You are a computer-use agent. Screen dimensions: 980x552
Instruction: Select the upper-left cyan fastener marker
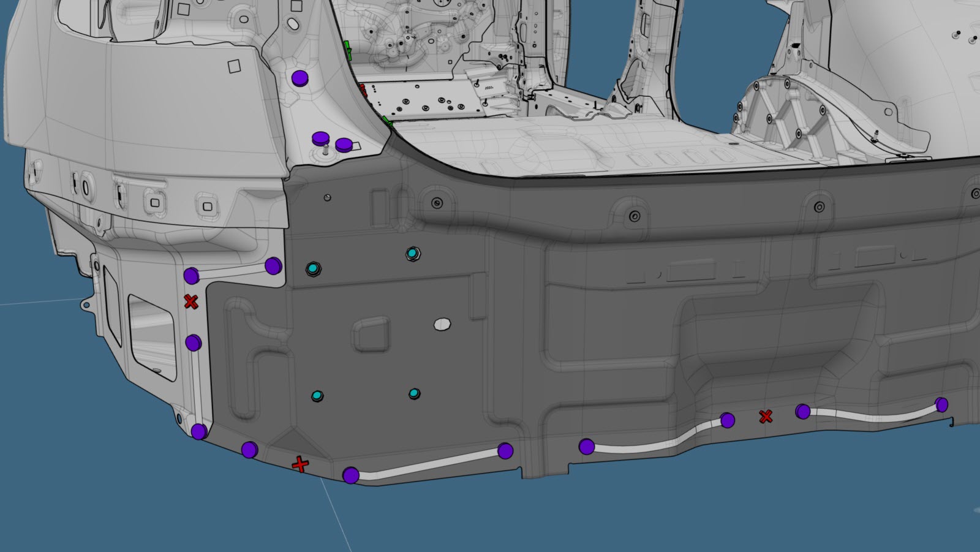point(314,268)
